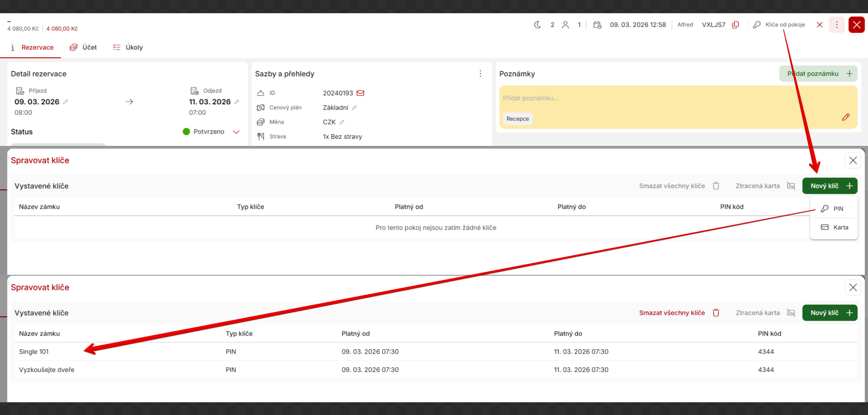
Task: Click trash icon beside red Smazat všechny klíče
Action: coord(716,313)
